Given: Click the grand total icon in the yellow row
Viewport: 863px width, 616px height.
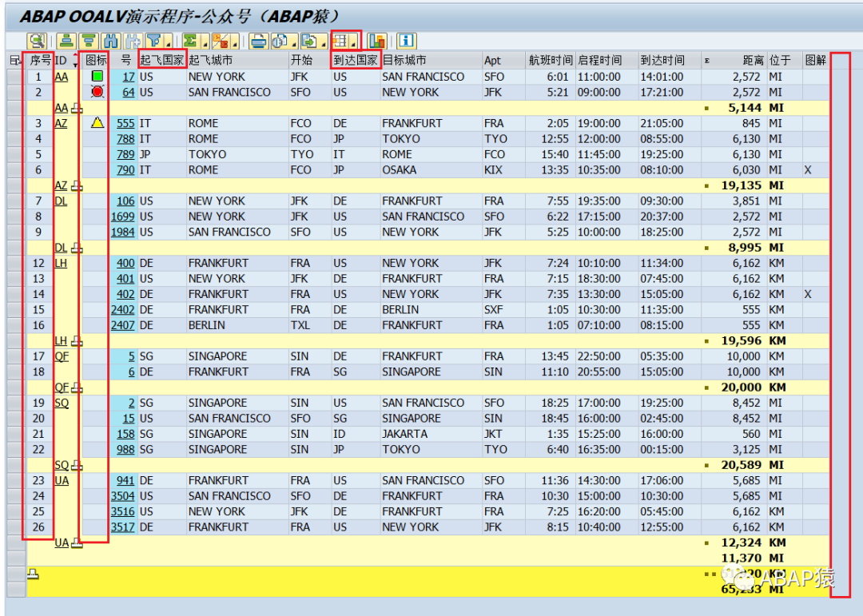Looking at the screenshot, I should [x=33, y=574].
